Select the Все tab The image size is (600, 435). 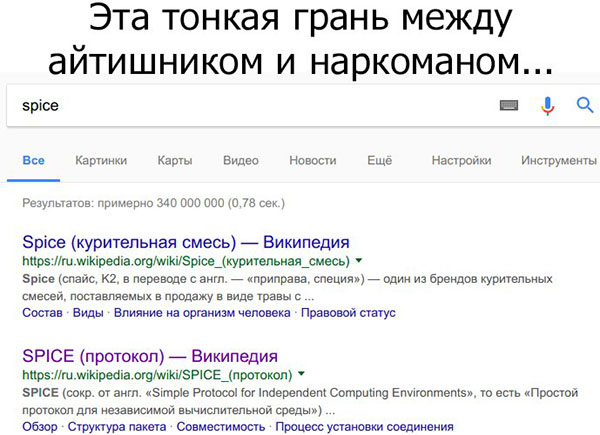pos(33,161)
